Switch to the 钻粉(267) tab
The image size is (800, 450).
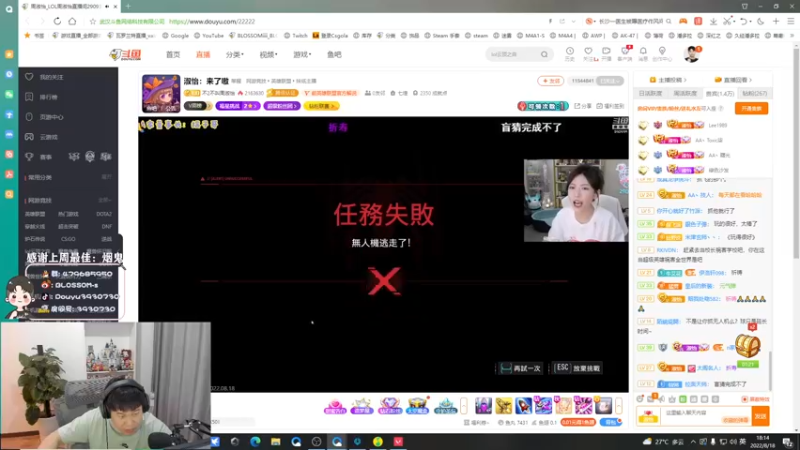755,93
